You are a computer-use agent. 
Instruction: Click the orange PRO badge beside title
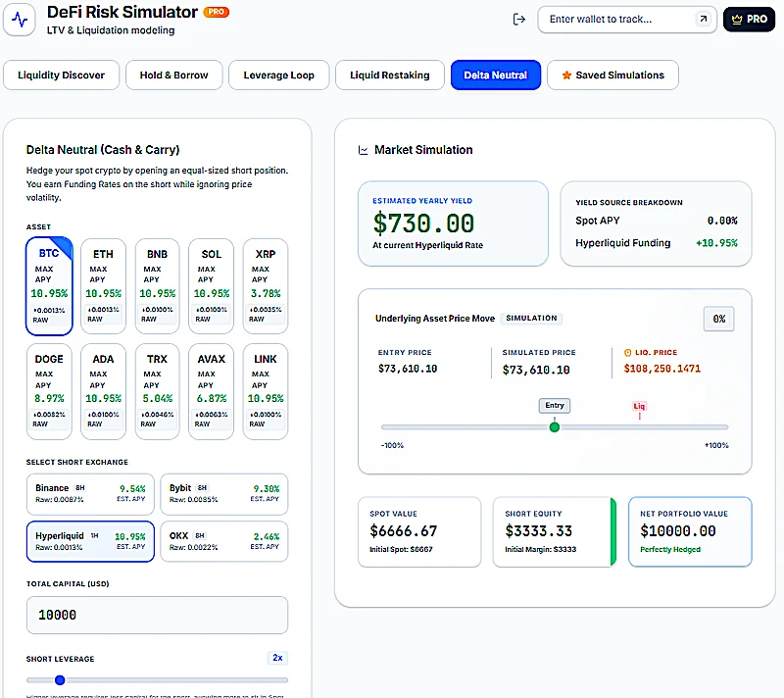pyautogui.click(x=216, y=12)
